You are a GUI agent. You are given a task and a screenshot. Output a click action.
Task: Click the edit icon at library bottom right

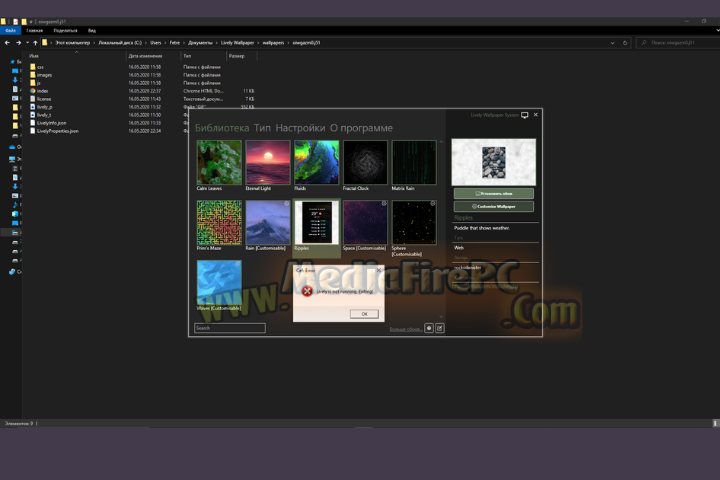[440, 327]
